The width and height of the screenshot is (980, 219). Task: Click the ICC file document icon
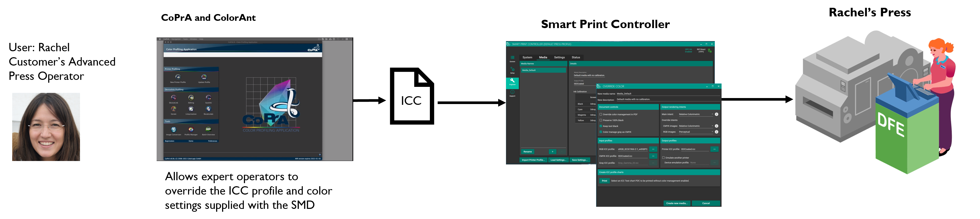412,96
